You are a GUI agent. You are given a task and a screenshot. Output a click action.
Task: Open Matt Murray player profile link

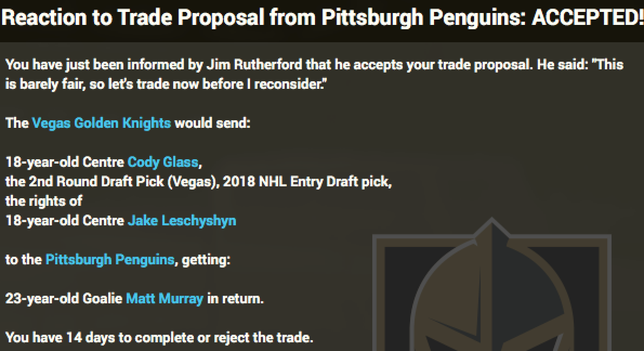pos(165,298)
